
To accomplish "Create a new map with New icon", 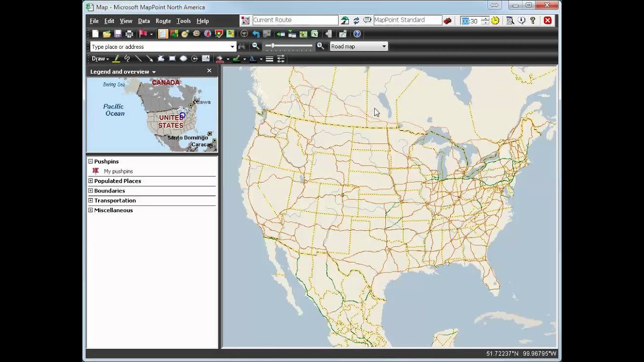I will pyautogui.click(x=96, y=34).
